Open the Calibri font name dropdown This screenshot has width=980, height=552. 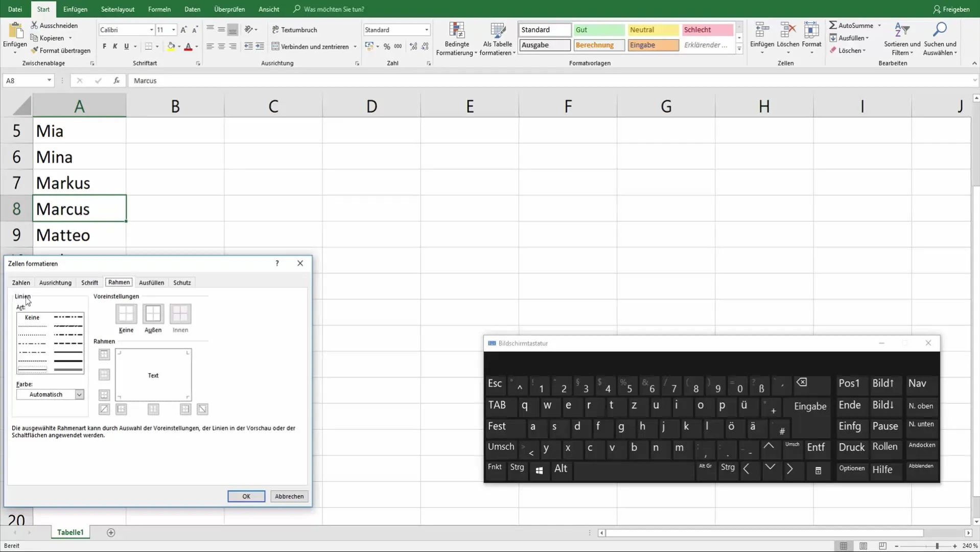tap(151, 30)
